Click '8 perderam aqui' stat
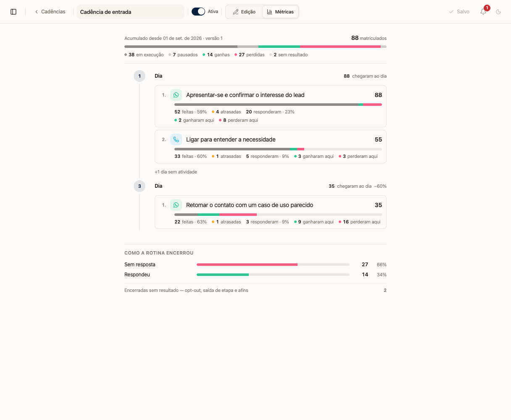Viewport: 511px width, 420px height. [239, 120]
